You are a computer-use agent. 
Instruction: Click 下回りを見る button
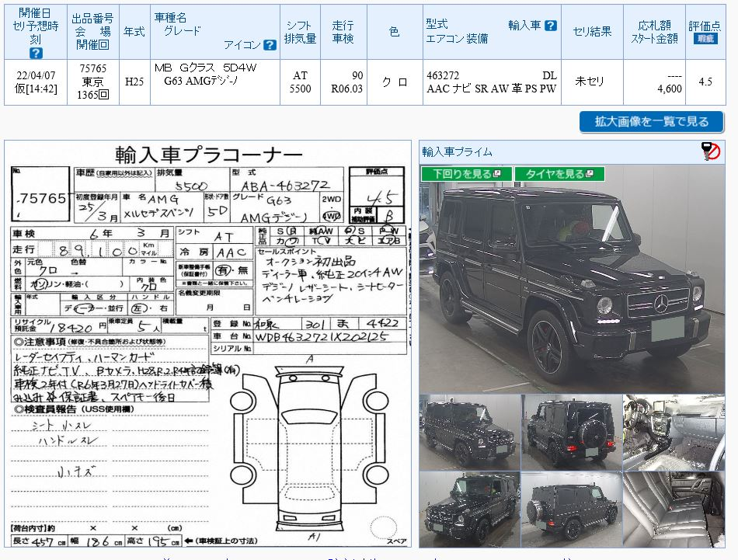point(466,174)
